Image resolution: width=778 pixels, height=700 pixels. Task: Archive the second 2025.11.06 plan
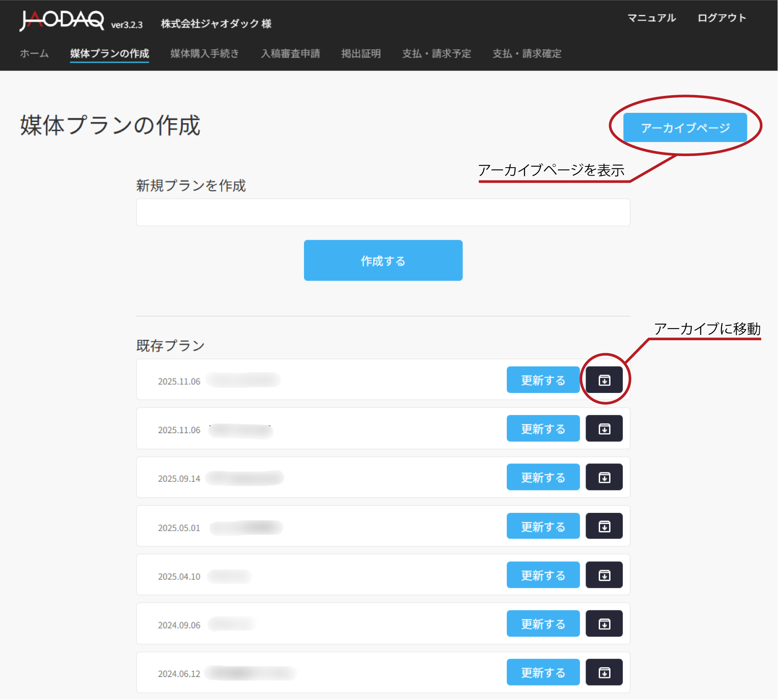(x=604, y=428)
